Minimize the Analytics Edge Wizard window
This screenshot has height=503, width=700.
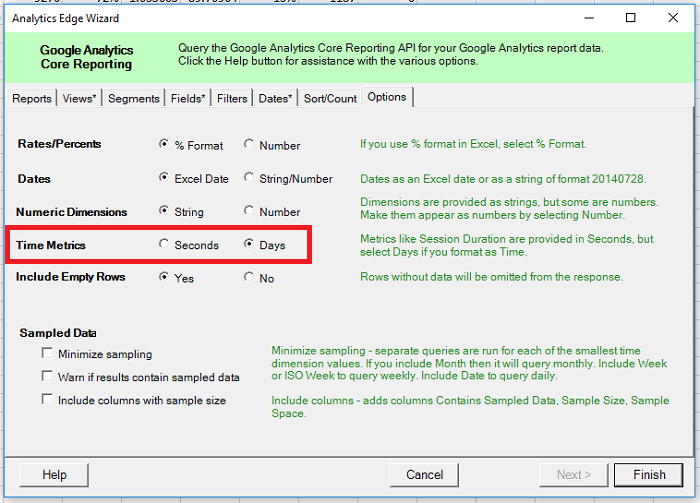click(589, 18)
